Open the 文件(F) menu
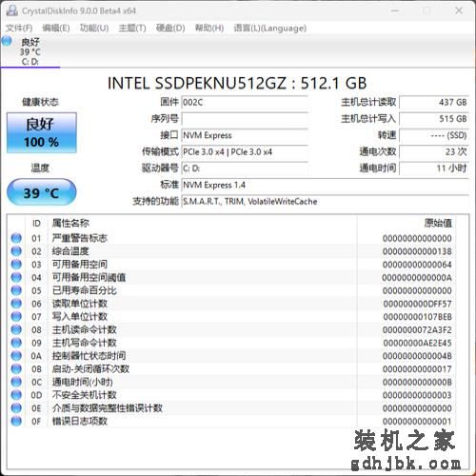The image size is (476, 476). pos(19,28)
